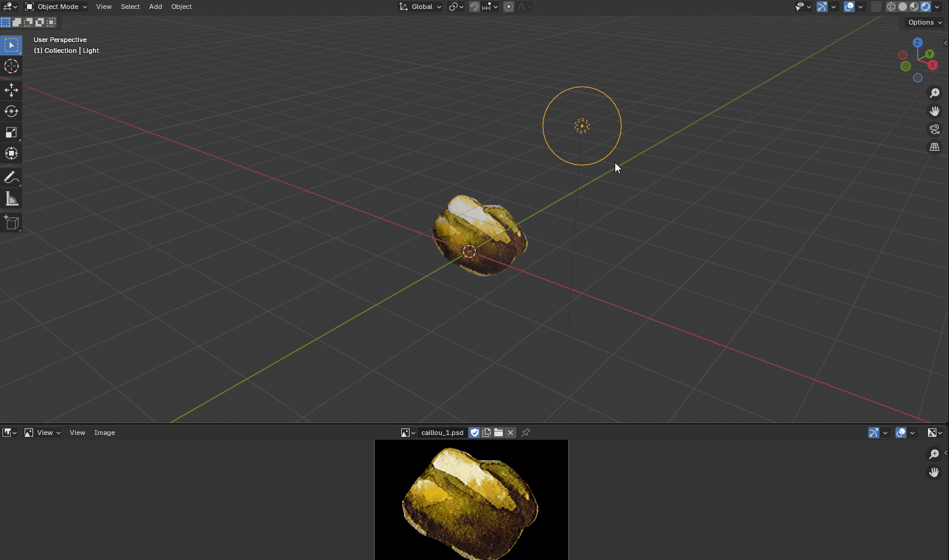Screen dimensions: 949x560
Task: Snap the view to the Y axis on the gizmo
Action: coord(930,54)
